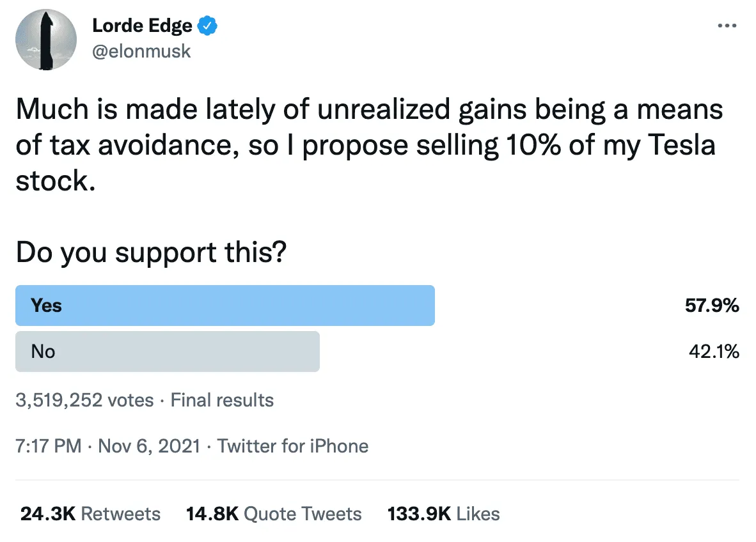The height and width of the screenshot is (542, 756).
Task: View the 14.8K Quote Tweets list
Action: (274, 514)
